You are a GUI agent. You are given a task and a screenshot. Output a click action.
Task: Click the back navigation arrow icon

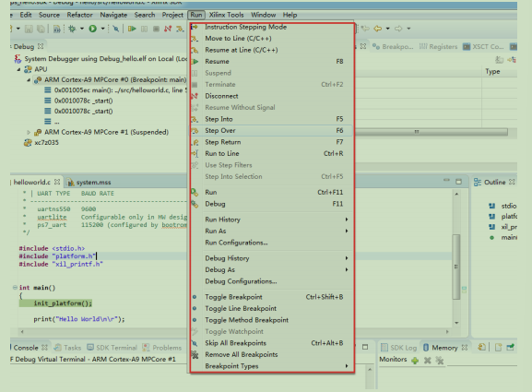pos(378,29)
